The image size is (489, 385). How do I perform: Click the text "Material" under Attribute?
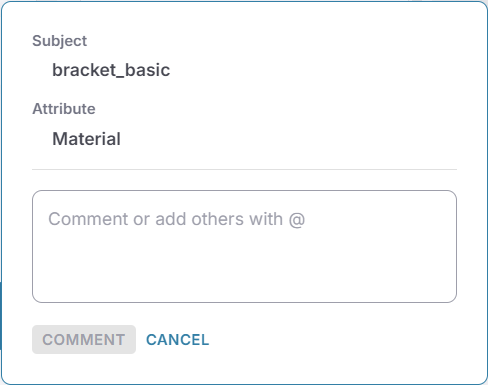point(86,139)
